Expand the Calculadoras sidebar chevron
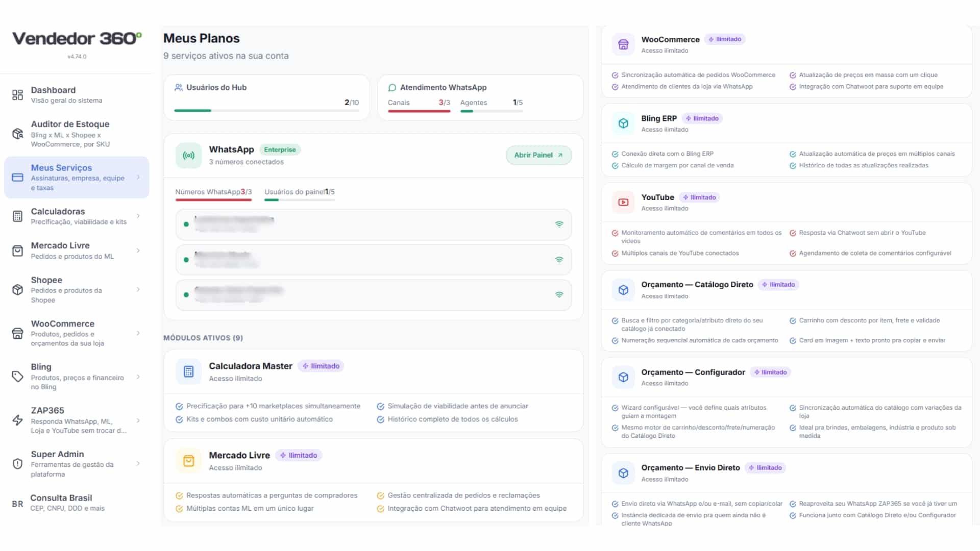The width and height of the screenshot is (980, 551). 138,216
